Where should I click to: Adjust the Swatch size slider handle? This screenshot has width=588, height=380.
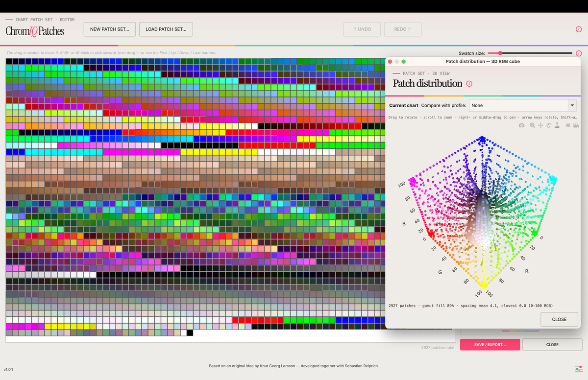pos(500,53)
